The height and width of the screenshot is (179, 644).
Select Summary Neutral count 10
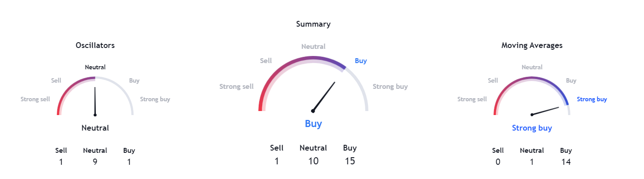pyautogui.click(x=313, y=161)
